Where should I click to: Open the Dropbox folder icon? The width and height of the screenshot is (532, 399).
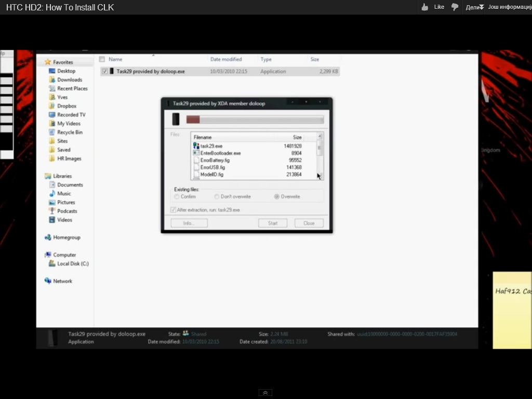pos(52,106)
